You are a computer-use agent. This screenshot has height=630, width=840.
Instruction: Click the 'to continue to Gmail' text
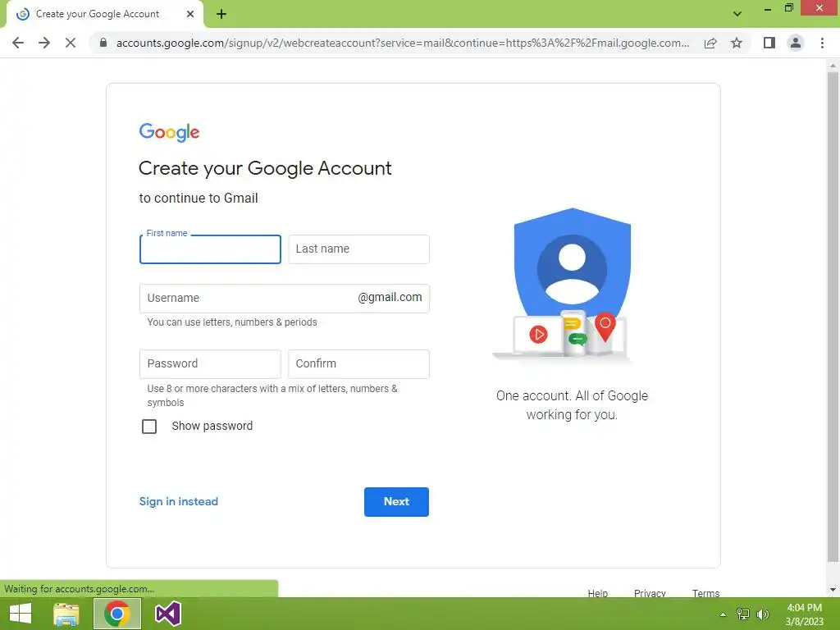pos(199,199)
